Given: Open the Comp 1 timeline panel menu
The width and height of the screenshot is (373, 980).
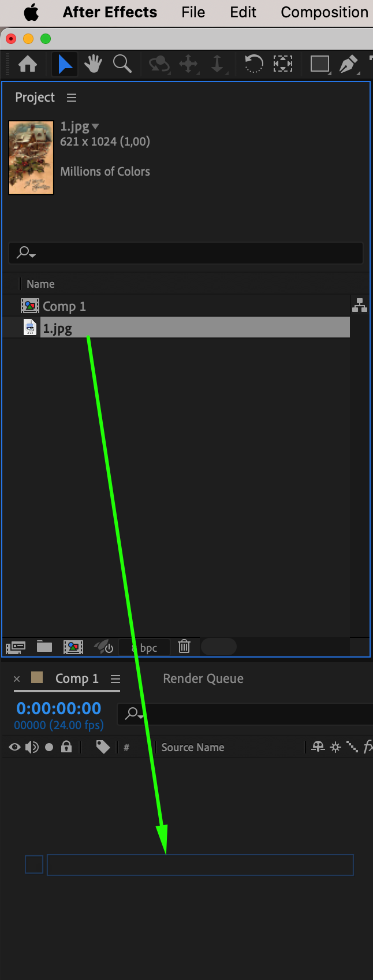Looking at the screenshot, I should click(115, 679).
